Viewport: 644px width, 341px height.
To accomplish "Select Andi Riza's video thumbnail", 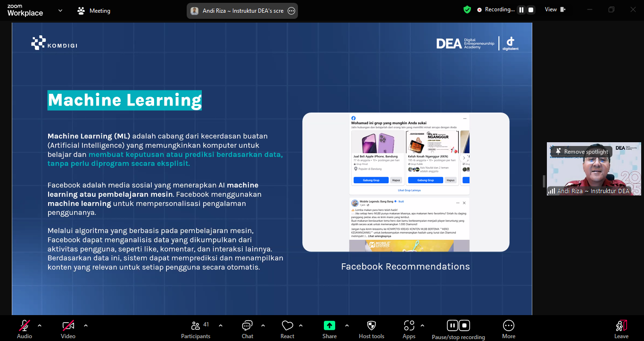I will click(x=594, y=169).
